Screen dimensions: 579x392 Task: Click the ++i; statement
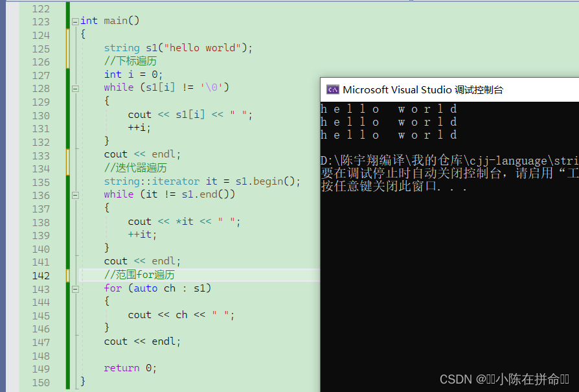(139, 128)
